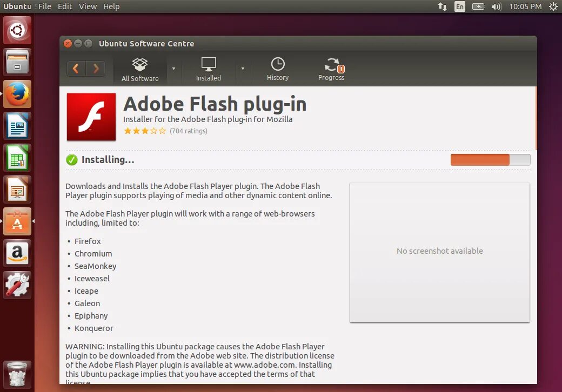Click the network indicator icon

tap(443, 6)
